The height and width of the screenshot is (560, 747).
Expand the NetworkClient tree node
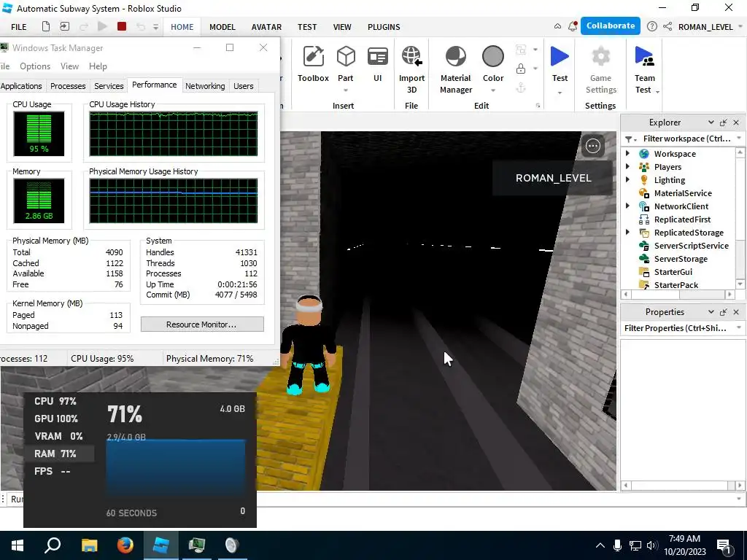[628, 206]
